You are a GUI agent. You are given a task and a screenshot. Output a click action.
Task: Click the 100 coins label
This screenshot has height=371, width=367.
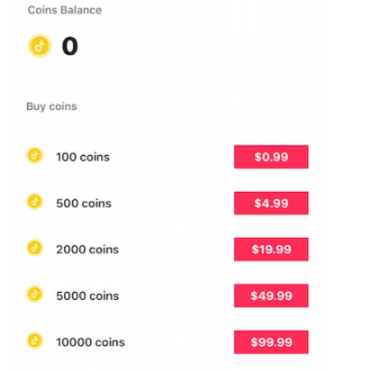pos(83,157)
